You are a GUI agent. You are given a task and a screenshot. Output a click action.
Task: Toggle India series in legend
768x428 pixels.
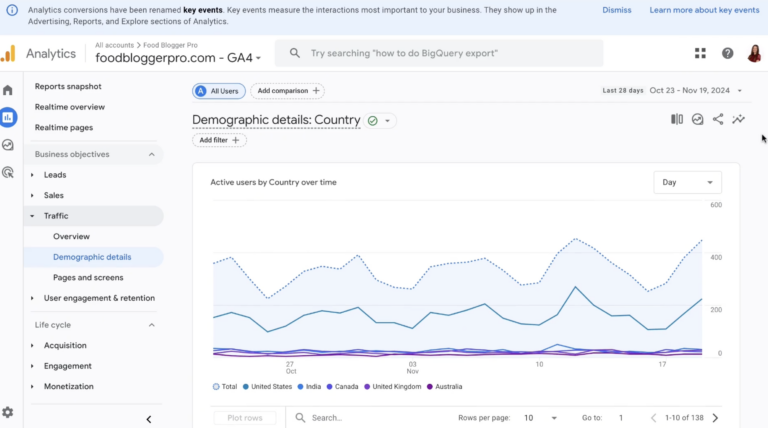tap(309, 386)
